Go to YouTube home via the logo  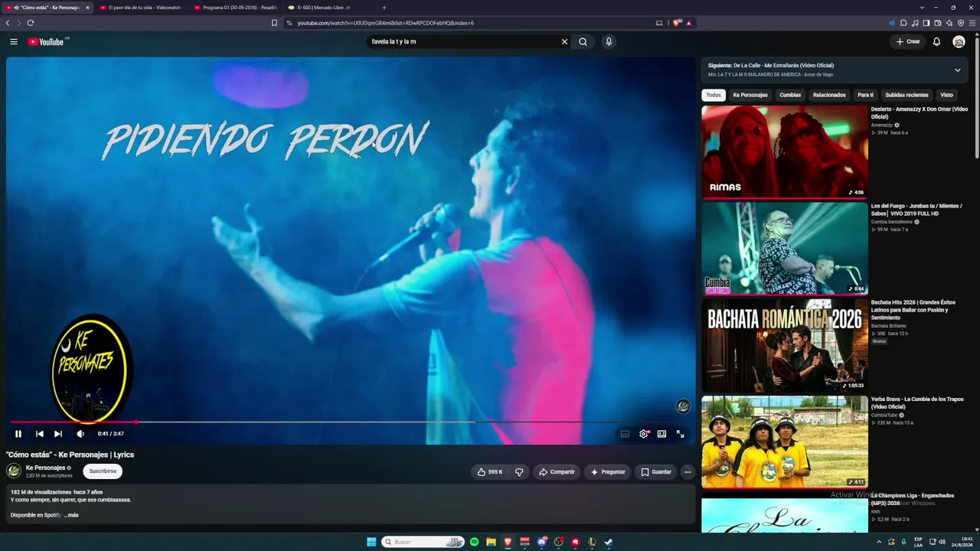click(x=47, y=41)
